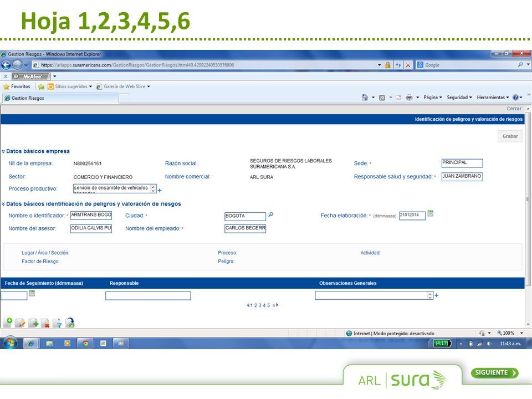The image size is (532, 399).
Task: Open zoom level 100% dropdown
Action: point(521,333)
